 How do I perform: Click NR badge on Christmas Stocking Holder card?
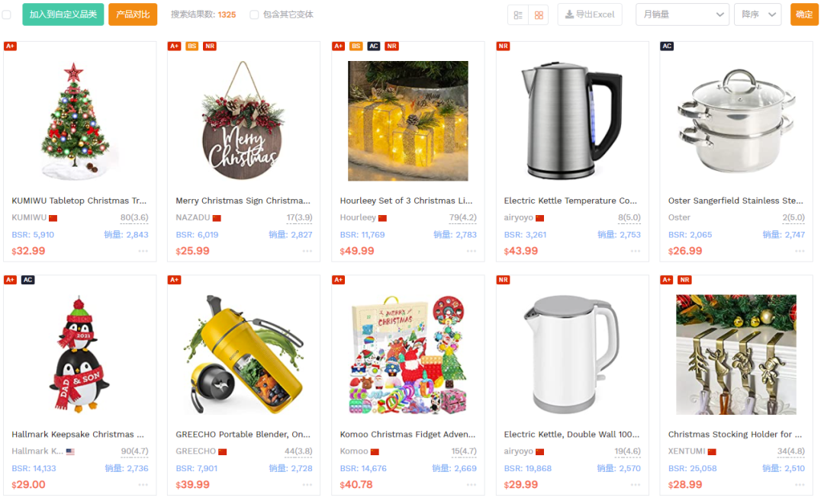684,280
